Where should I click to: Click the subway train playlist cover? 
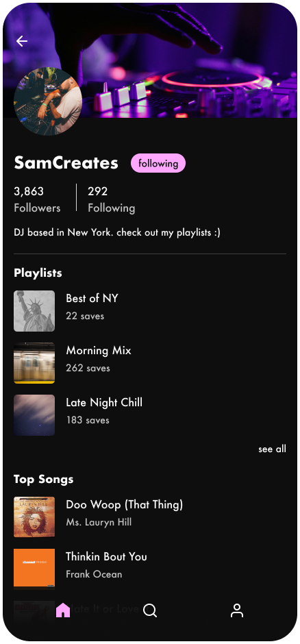(34, 363)
